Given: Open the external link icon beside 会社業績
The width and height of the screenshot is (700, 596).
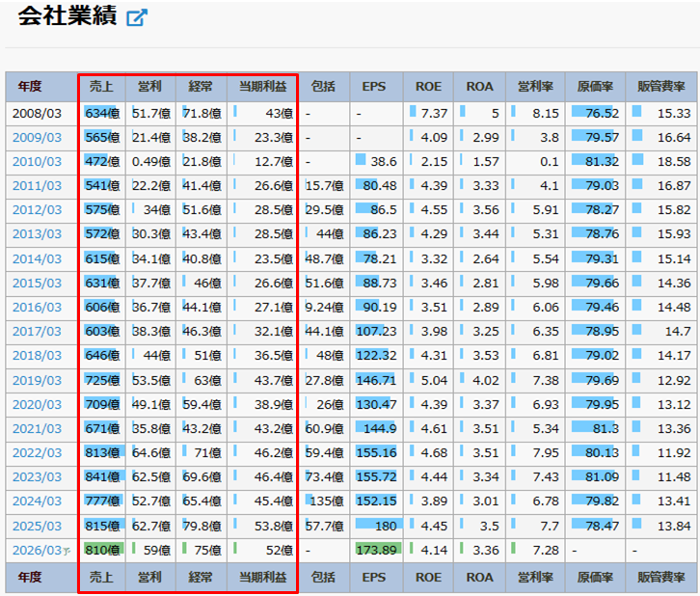Looking at the screenshot, I should pyautogui.click(x=137, y=17).
